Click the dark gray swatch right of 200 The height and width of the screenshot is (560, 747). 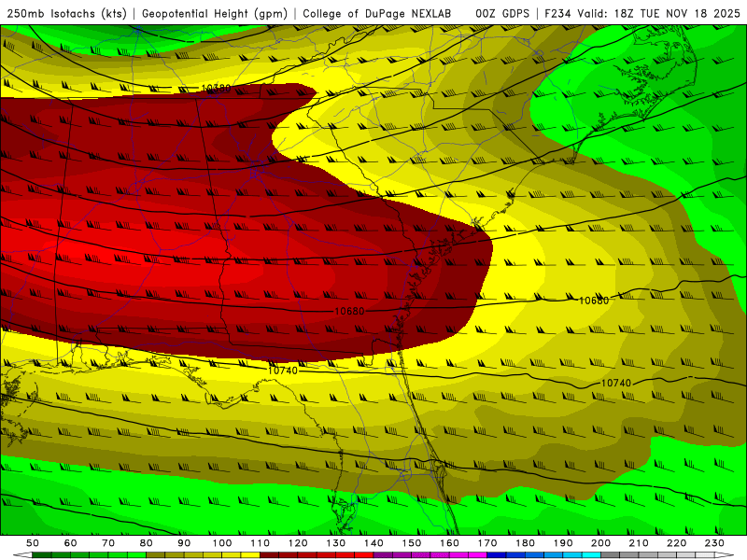coord(611,555)
